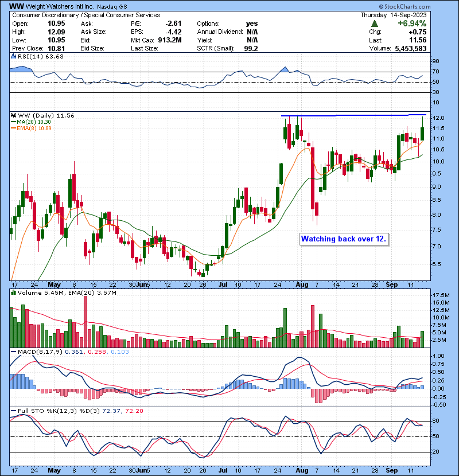This screenshot has width=459, height=476.
Task: Click the WW ticker symbol title
Action: [x=17, y=6]
